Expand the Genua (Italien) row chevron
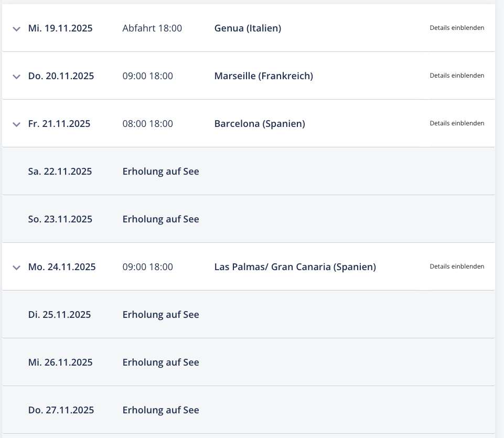The image size is (504, 438). [x=16, y=29]
